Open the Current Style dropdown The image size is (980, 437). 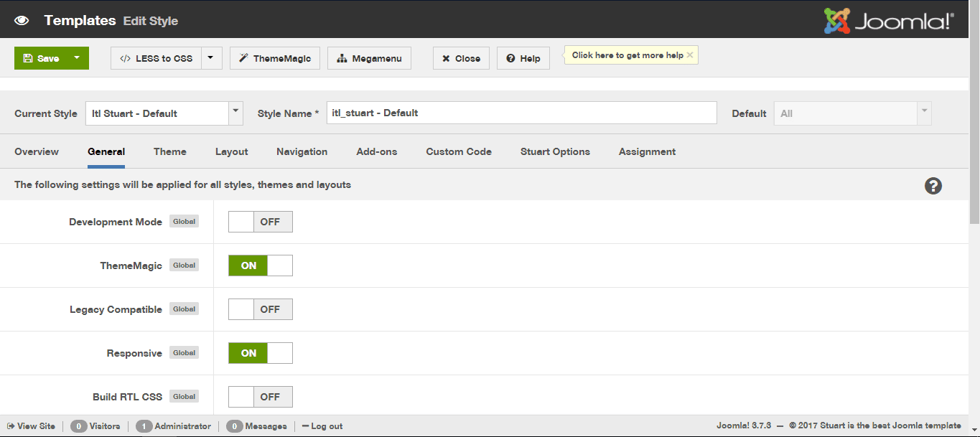164,113
